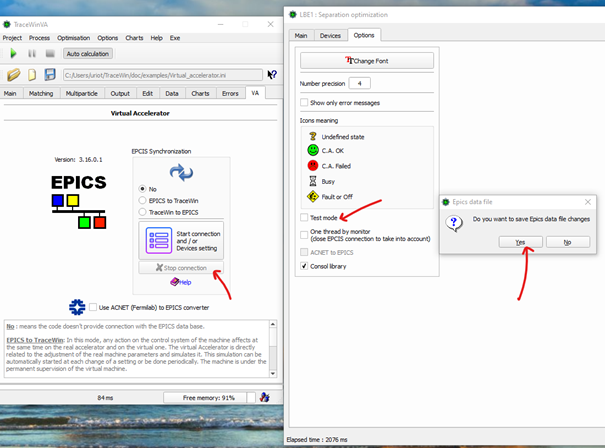Open the Process menu
This screenshot has height=448, width=605.
(39, 38)
